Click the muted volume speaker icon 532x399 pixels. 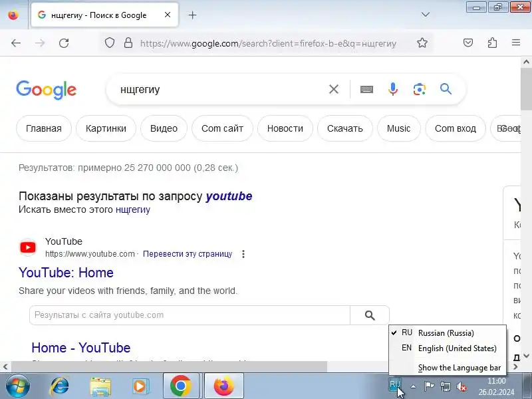point(461,386)
